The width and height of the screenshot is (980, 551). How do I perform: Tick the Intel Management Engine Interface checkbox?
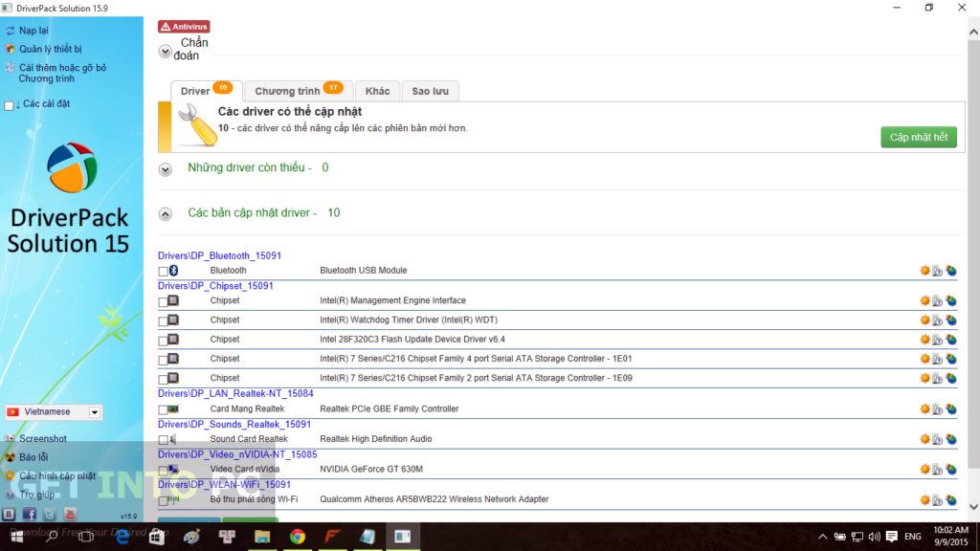point(163,301)
